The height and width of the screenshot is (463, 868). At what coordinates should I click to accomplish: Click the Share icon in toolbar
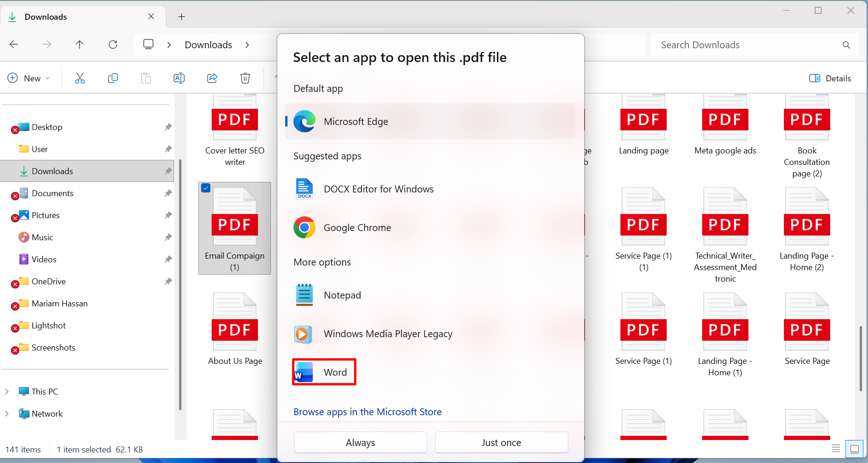pyautogui.click(x=212, y=78)
